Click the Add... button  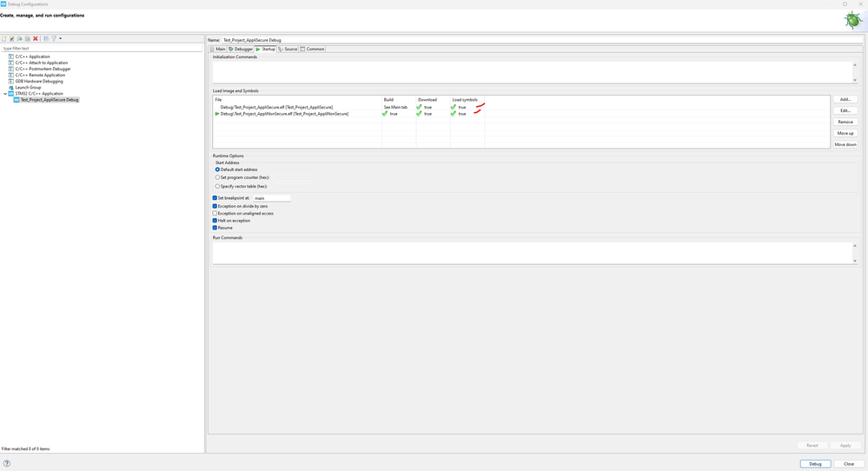(x=845, y=99)
